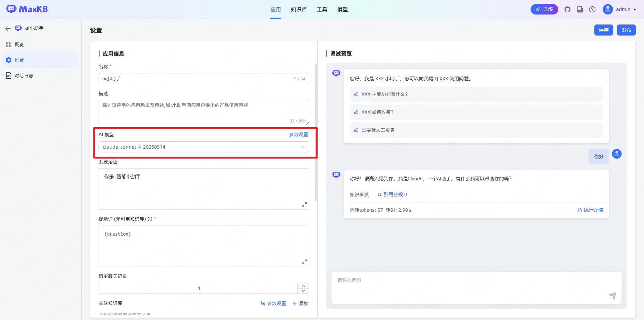Click the 关联知识库 参数设置 sliders icon
Viewport: 644px width, 320px height.
click(263, 303)
